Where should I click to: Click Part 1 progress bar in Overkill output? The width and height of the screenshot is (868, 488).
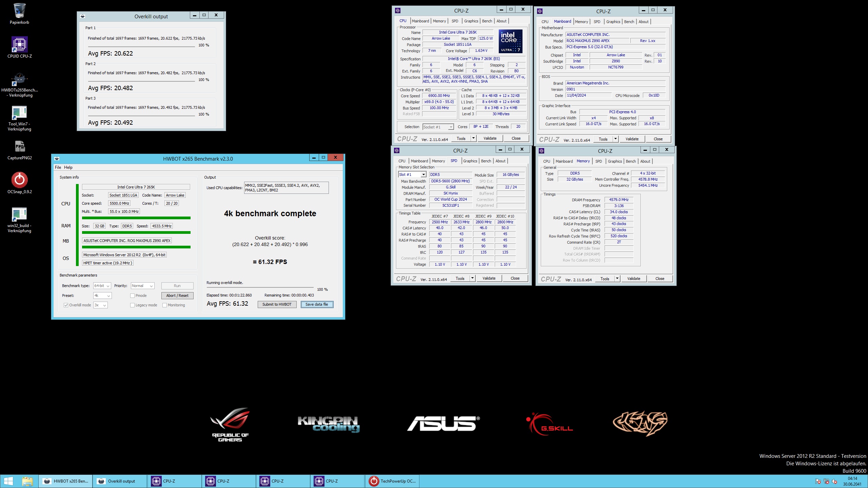[141, 46]
